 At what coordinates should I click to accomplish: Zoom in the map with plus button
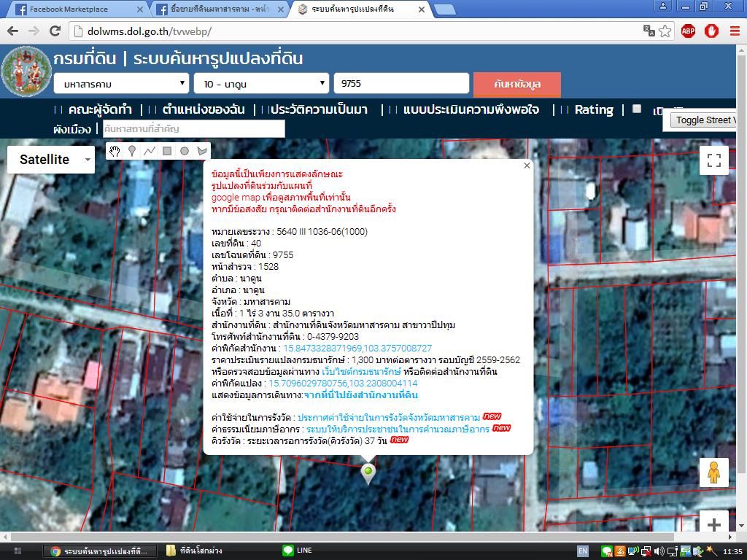pos(713,524)
